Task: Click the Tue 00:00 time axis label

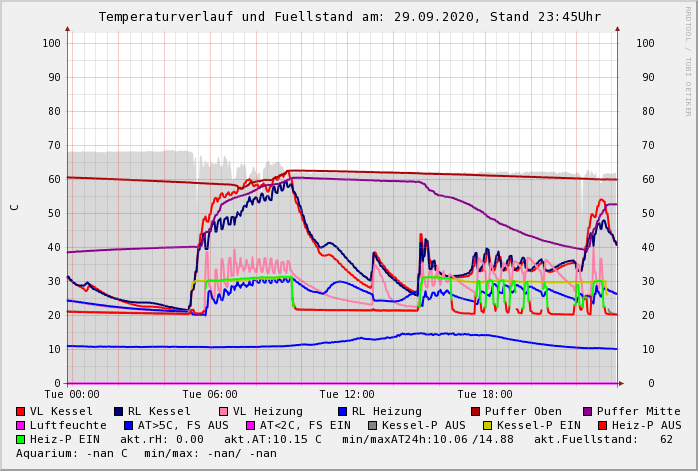Action: coord(72,395)
